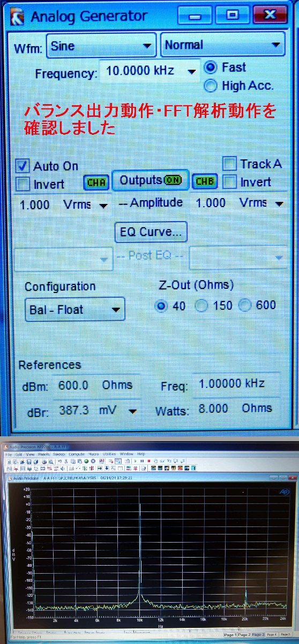299x644 pixels.
Task: Click the Audio Precision graph window icon
Action: point(10,478)
